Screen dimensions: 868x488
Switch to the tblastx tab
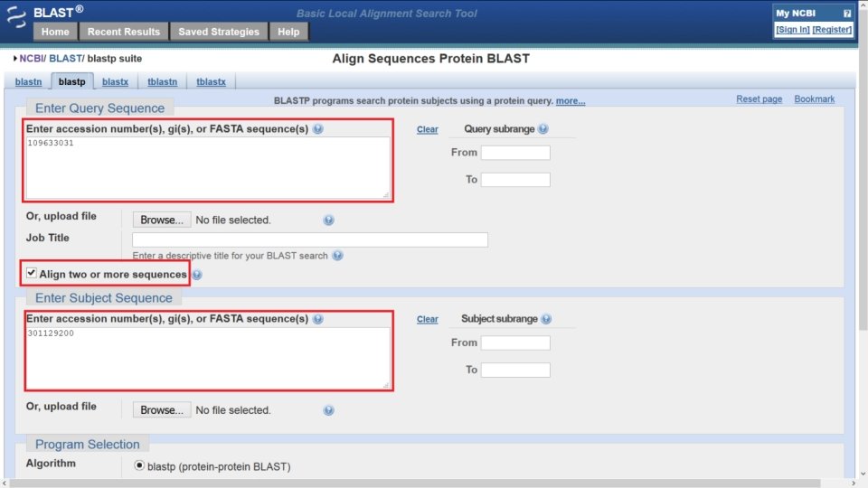(211, 82)
